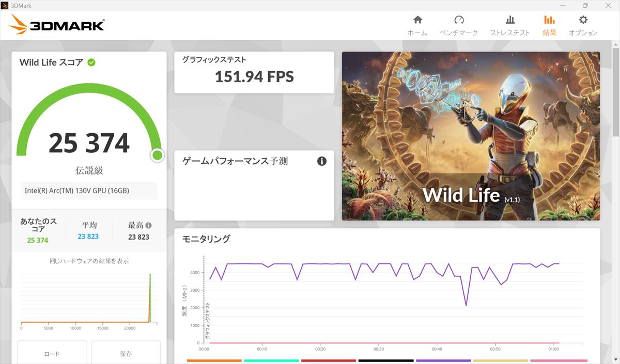Click the 25 374 main score number
This screenshot has width=620, height=364.
(89, 143)
